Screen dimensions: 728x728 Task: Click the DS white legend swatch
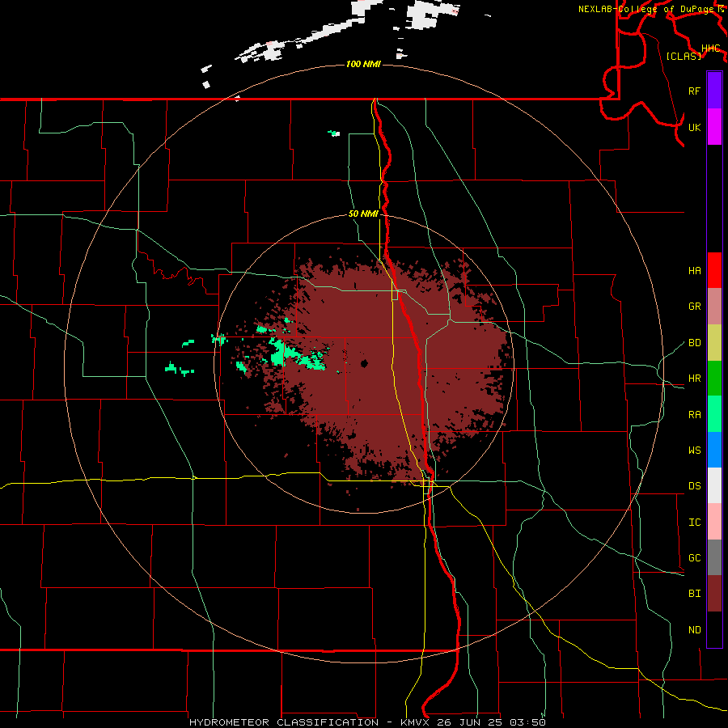click(x=714, y=485)
